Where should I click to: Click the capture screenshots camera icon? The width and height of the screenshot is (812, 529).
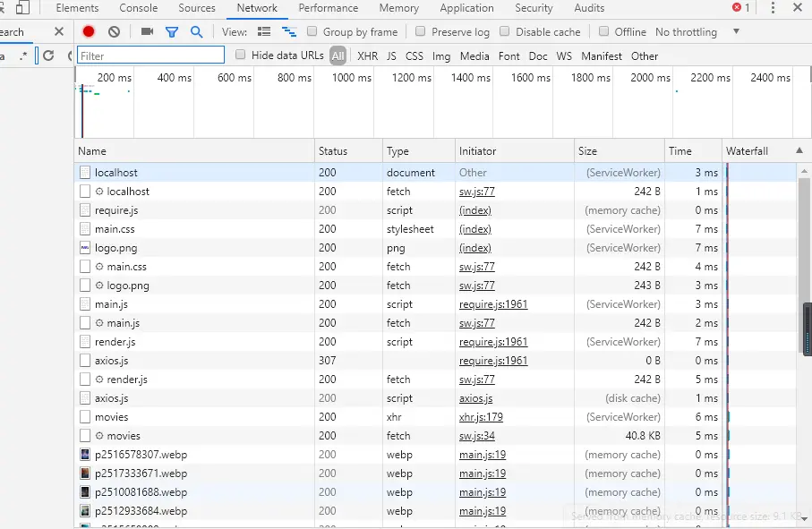147,31
